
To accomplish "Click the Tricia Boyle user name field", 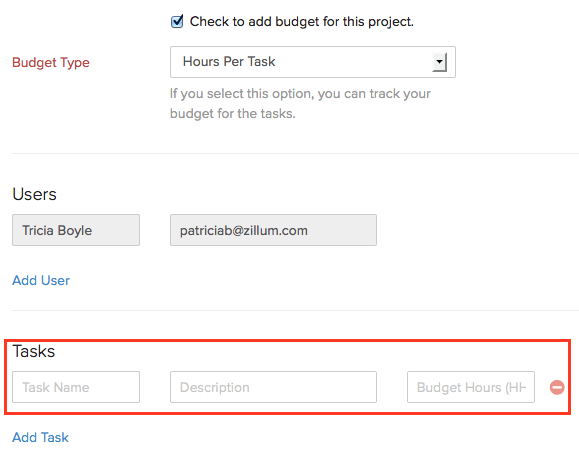I will click(x=76, y=230).
